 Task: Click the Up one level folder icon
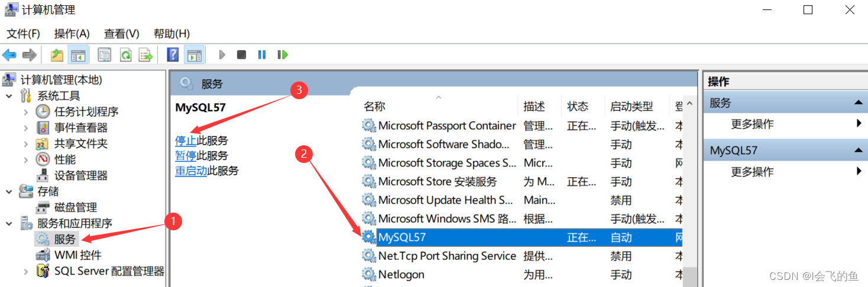click(x=57, y=55)
